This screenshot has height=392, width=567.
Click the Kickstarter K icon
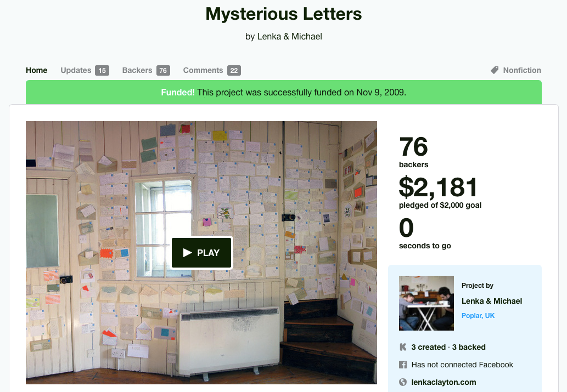tap(403, 347)
